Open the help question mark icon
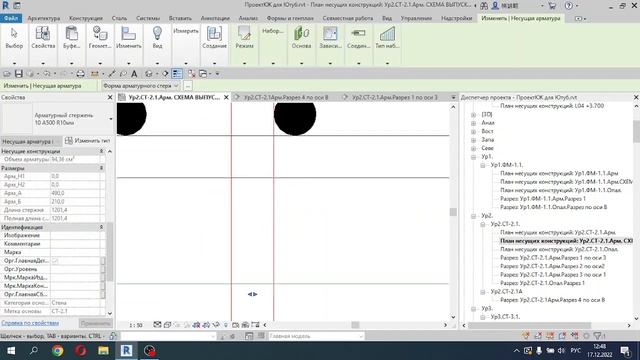The width and height of the screenshot is (640, 360). (569, 6)
